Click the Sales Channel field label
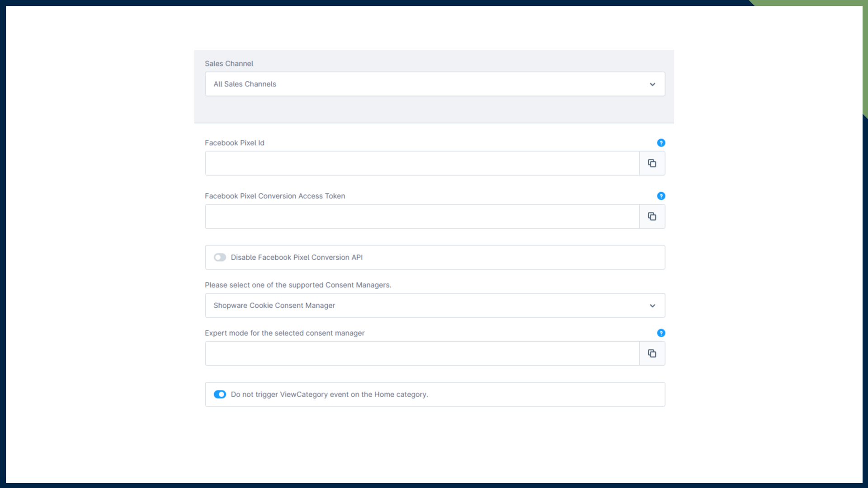This screenshot has width=868, height=488. point(229,64)
